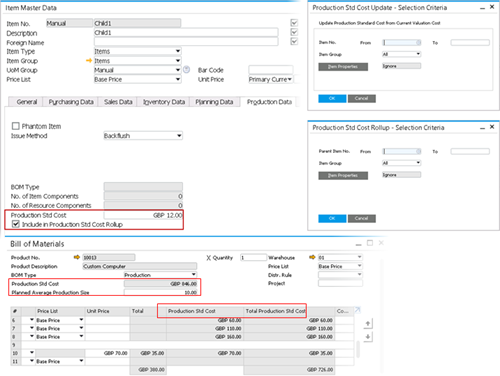The image size is (500, 376).
Task: Click the Quantity field in Bill of Materials
Action: (x=253, y=257)
